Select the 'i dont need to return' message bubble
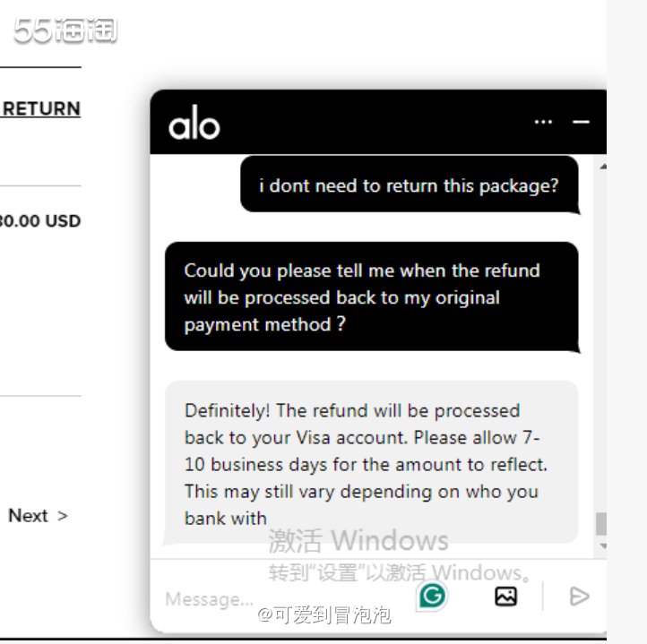This screenshot has width=647, height=644. tap(410, 185)
